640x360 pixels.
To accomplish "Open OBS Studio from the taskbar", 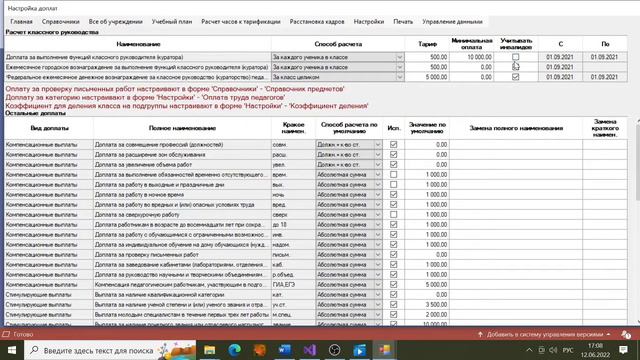I will point(334,350).
